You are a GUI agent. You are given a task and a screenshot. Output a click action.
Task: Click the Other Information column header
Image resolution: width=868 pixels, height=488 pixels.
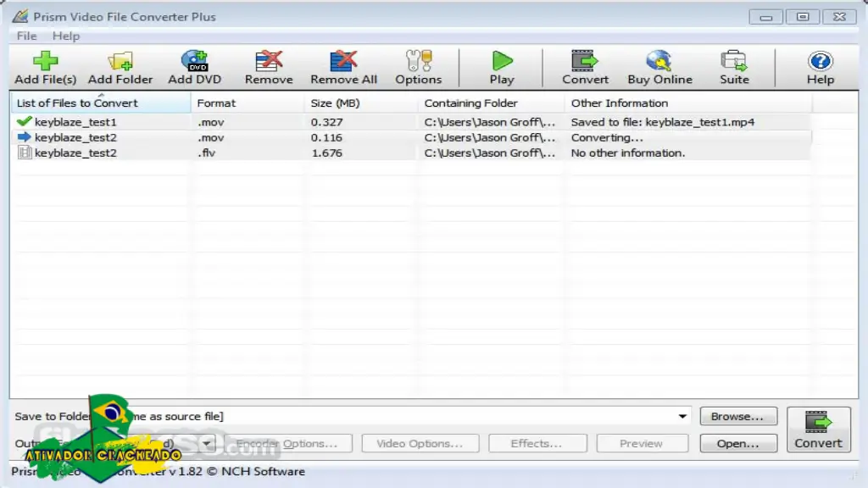pyautogui.click(x=688, y=103)
